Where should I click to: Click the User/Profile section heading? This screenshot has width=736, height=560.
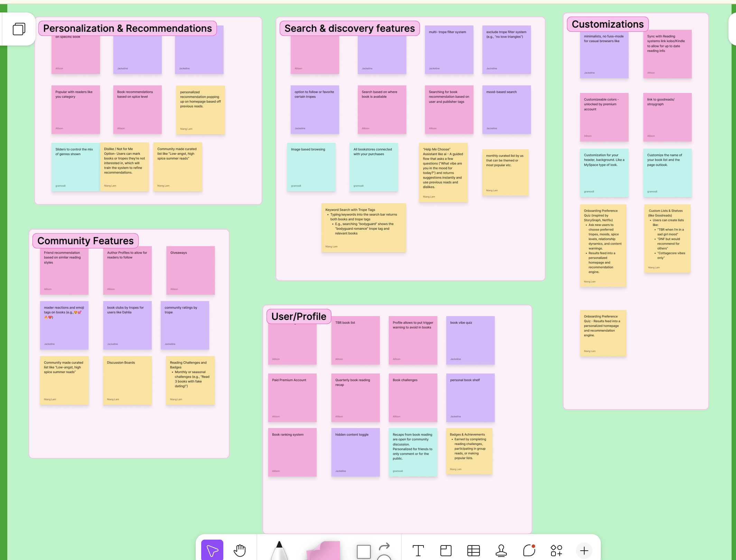(x=299, y=316)
